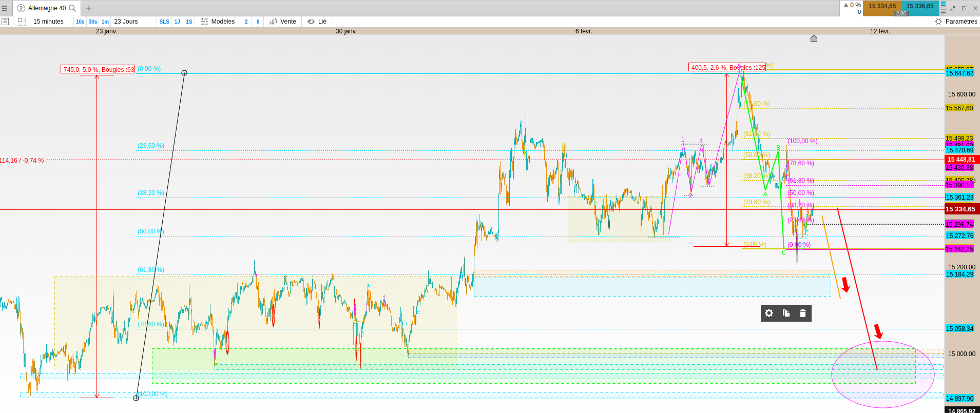
Task: Open the 23 Jours history range dropdown
Action: point(126,22)
